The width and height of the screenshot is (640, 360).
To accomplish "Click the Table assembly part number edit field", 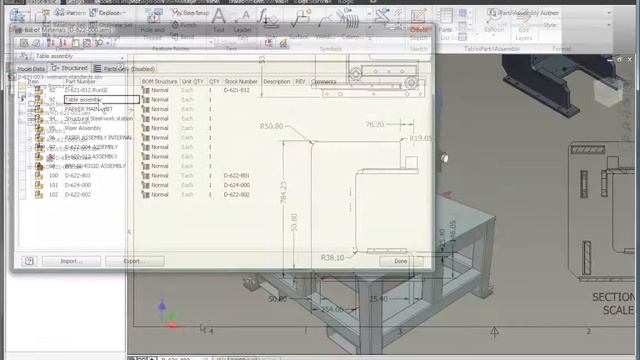I will 102,100.
